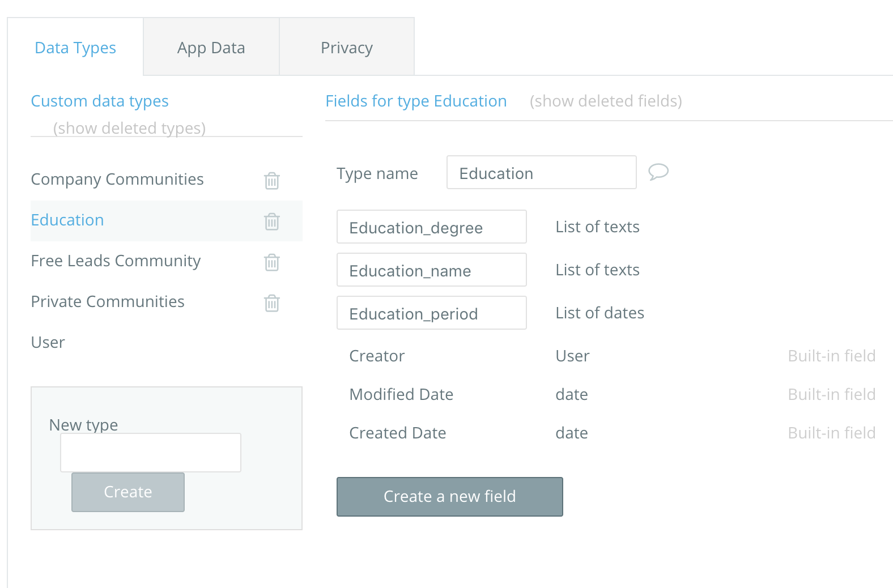Show deleted types link
Viewport: 893px width, 588px height.
[129, 128]
